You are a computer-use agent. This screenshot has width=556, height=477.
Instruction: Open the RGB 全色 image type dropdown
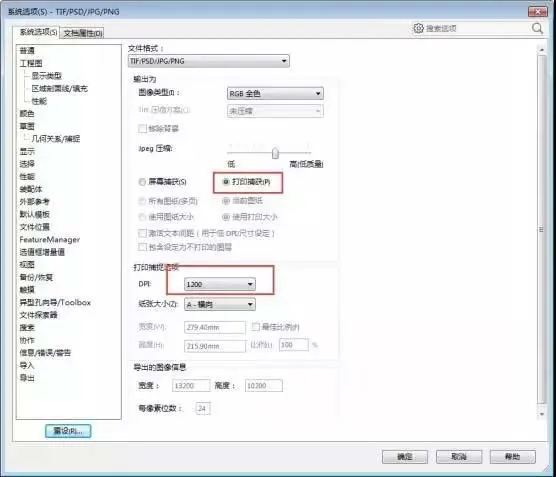coord(275,94)
